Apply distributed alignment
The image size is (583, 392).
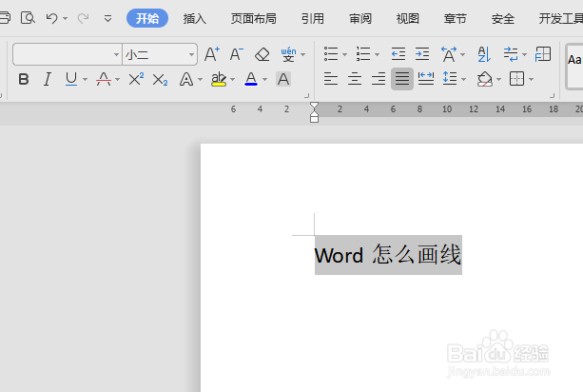(426, 79)
